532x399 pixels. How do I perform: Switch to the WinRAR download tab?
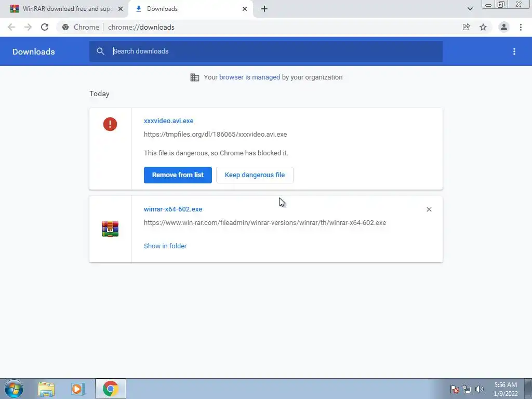click(x=64, y=9)
